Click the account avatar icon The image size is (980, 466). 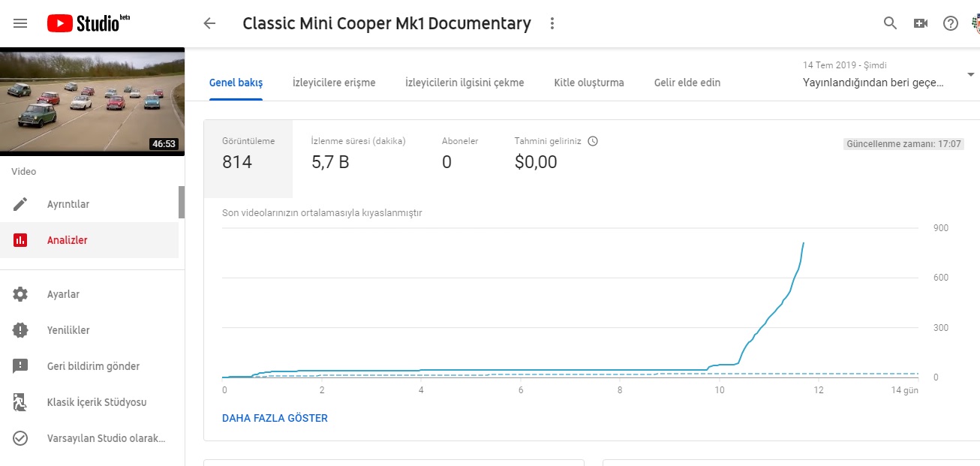pyautogui.click(x=975, y=23)
